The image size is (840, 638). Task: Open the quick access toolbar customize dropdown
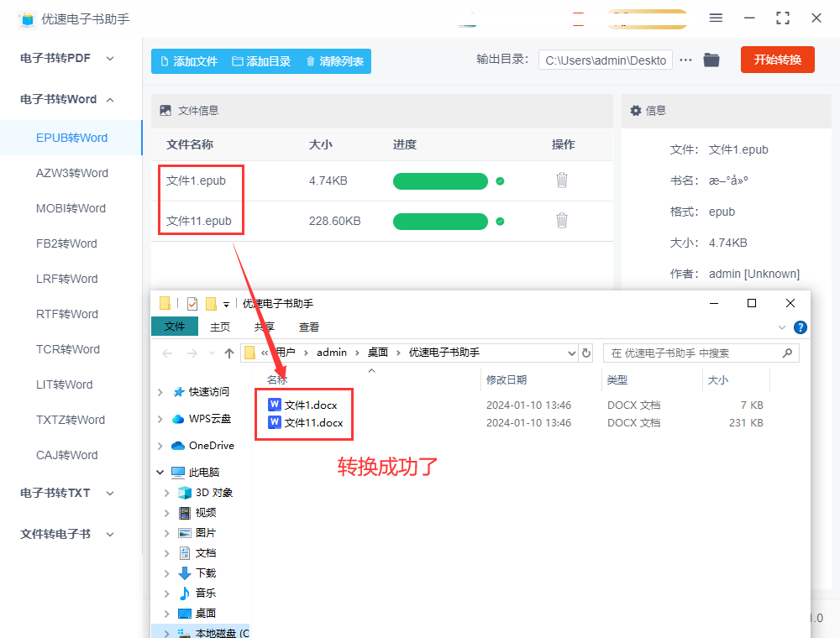coord(226,305)
